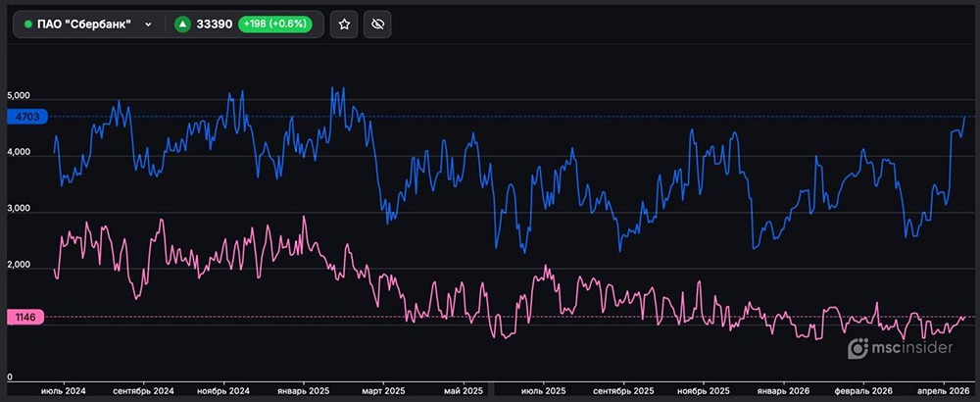Click the сентябрь 2024 time axis label

pos(143,391)
